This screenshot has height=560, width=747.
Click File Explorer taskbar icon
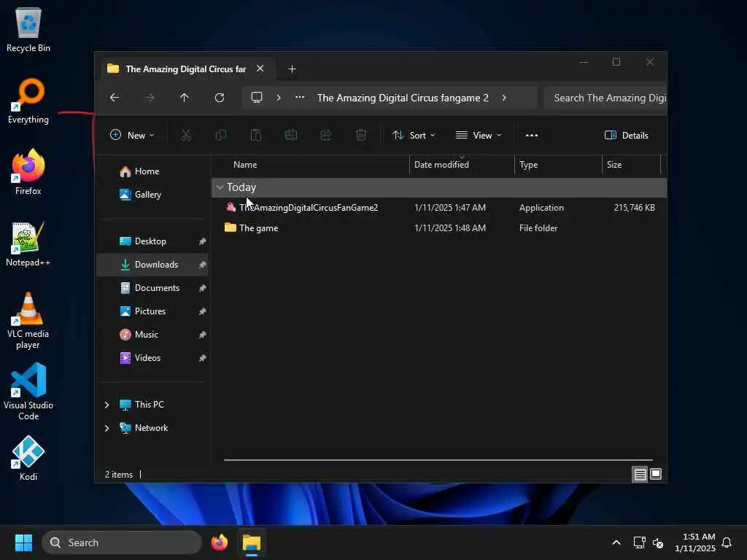pos(252,542)
